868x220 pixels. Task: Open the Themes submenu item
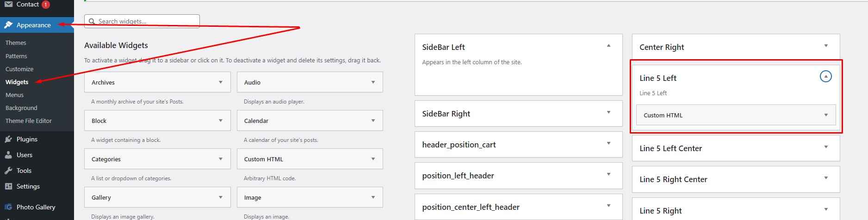(16, 43)
